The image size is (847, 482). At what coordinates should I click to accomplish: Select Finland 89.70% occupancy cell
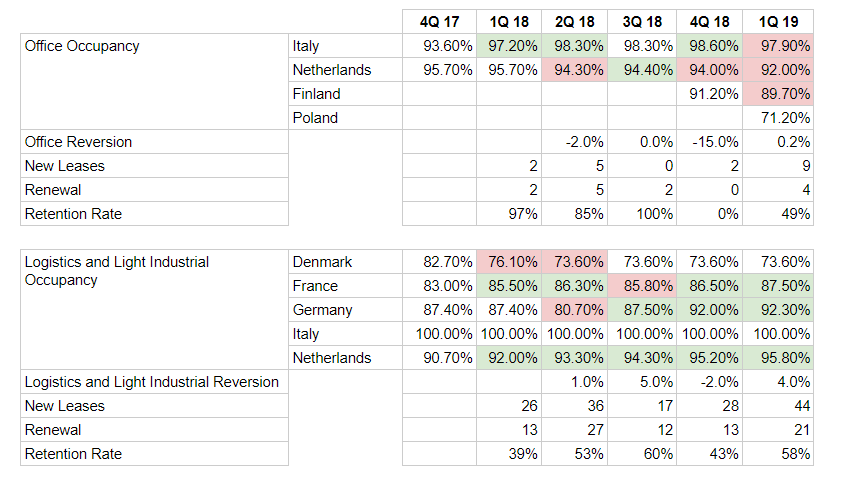point(778,93)
